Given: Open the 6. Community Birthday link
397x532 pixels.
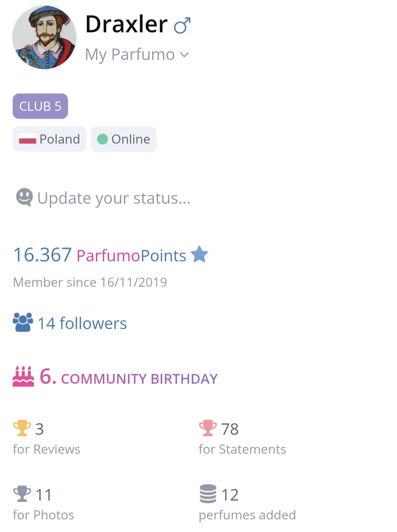Looking at the screenshot, I should tap(129, 378).
